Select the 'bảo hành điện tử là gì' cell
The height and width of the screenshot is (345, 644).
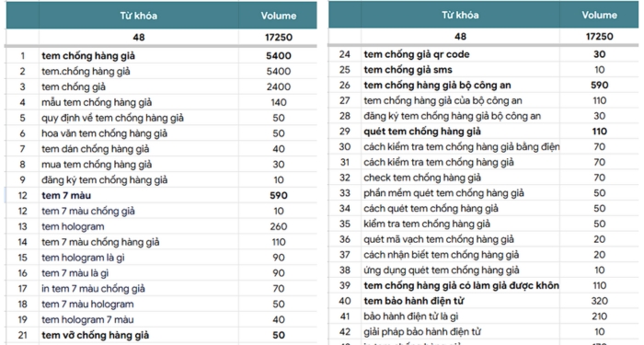click(460, 316)
